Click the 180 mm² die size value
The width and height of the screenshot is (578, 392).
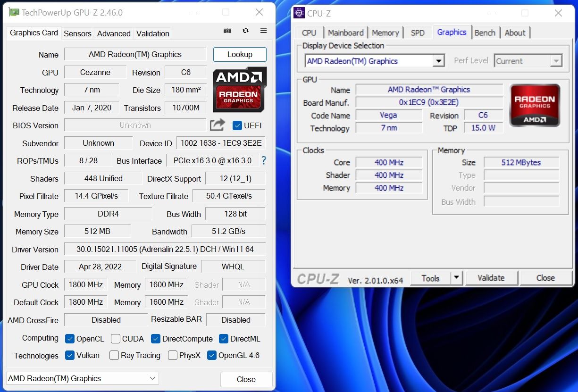pyautogui.click(x=186, y=90)
